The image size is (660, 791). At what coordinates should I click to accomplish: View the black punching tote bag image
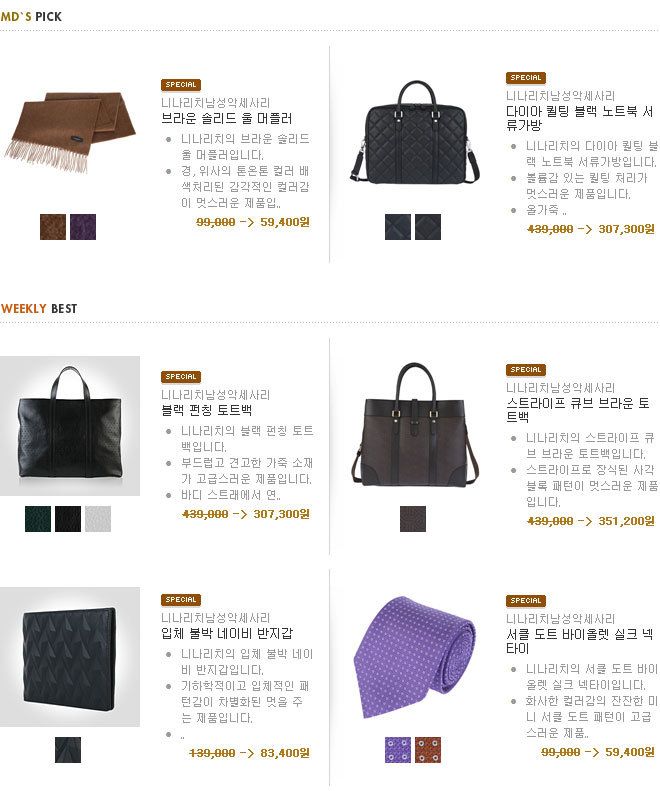coord(70,425)
